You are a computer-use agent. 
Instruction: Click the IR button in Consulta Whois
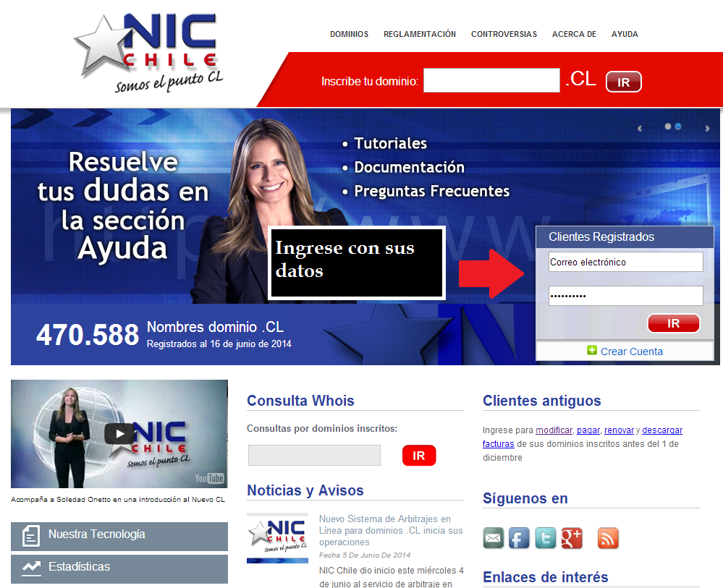419,456
